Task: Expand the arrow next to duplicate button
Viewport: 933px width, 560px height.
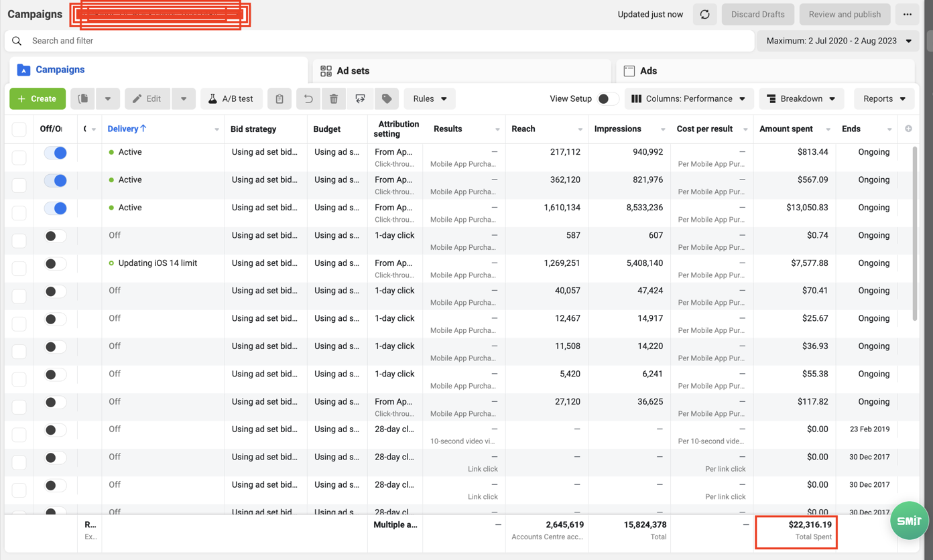Action: [x=108, y=98]
